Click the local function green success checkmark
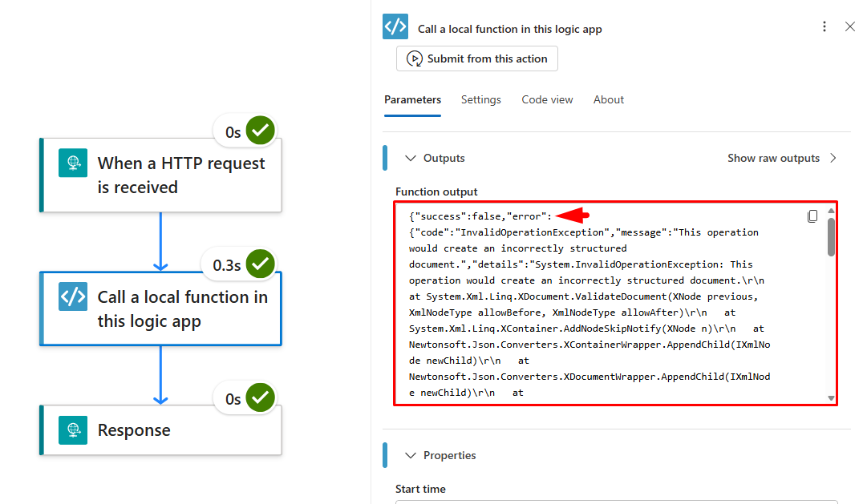 point(261,264)
